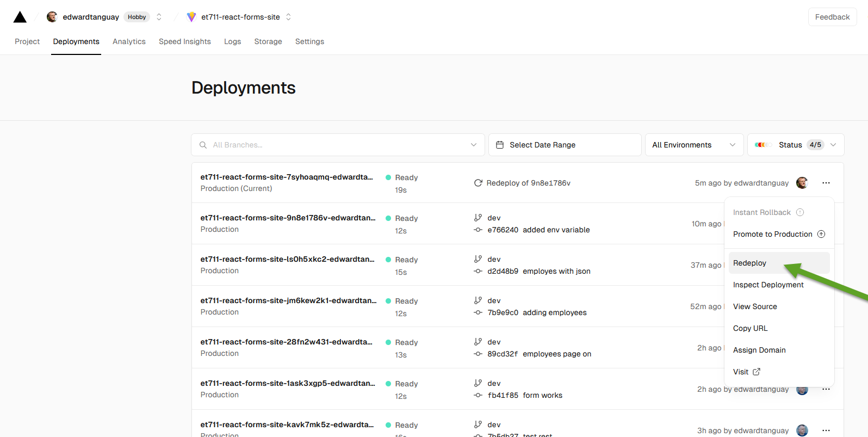Click the info icon next to Instant Rollback
This screenshot has width=868, height=437.
[800, 212]
